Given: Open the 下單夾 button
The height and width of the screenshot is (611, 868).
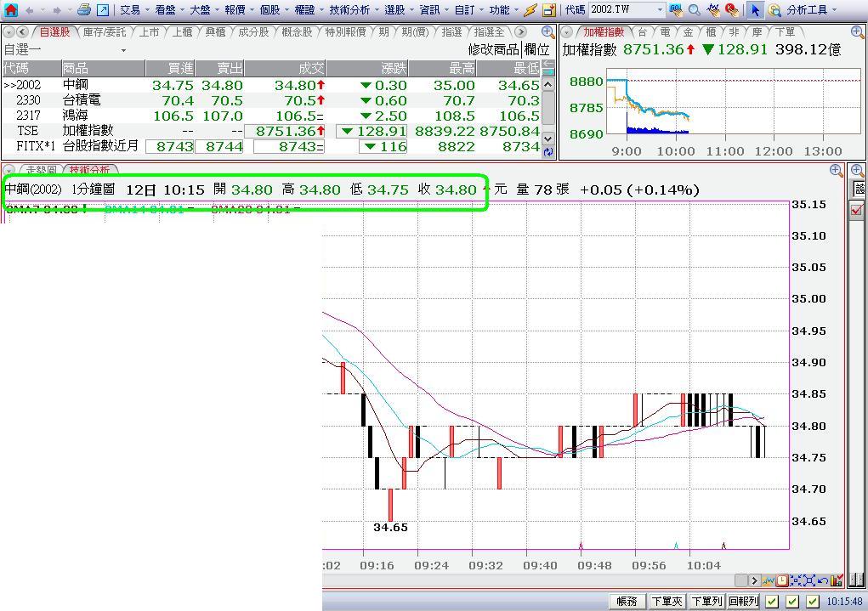Looking at the screenshot, I should point(667,601).
